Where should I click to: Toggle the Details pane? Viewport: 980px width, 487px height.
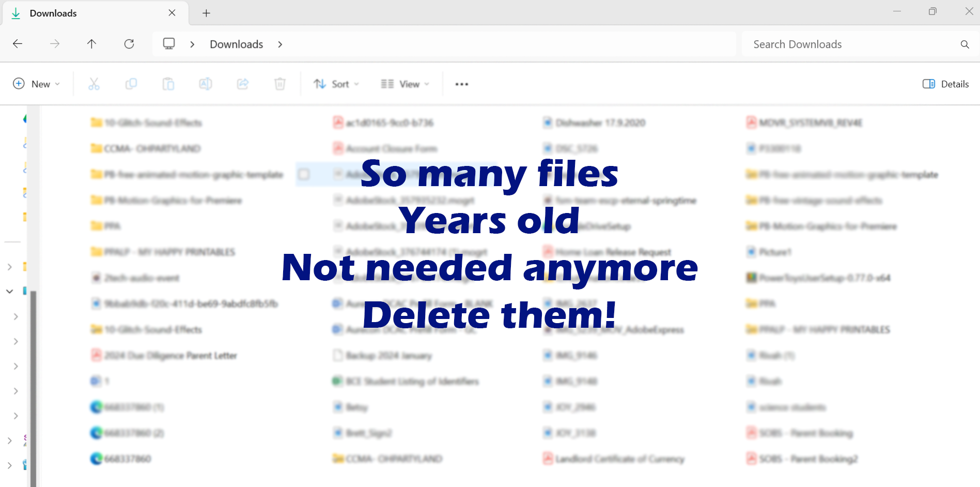click(x=945, y=84)
